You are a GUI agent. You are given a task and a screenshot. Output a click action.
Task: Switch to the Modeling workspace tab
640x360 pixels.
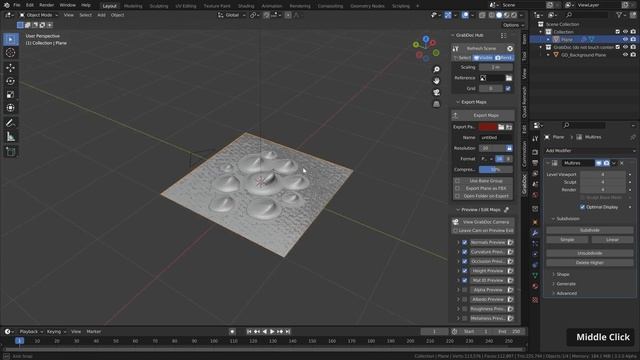(133, 6)
